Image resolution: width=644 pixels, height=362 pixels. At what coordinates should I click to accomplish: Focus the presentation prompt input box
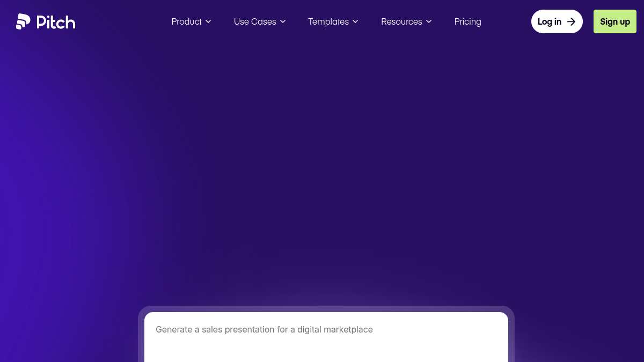pos(326,337)
